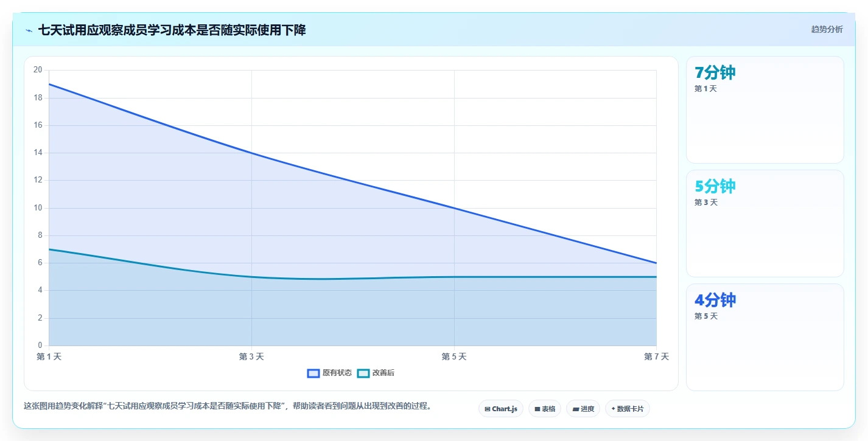Click the description text below the chart

[x=228, y=406]
